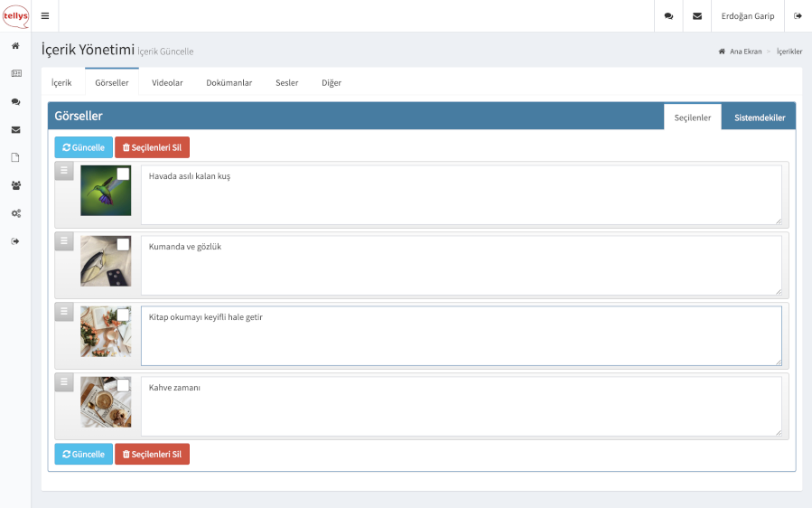The height and width of the screenshot is (508, 812).
Task: Switch to the Videolar tab
Action: pyautogui.click(x=167, y=82)
